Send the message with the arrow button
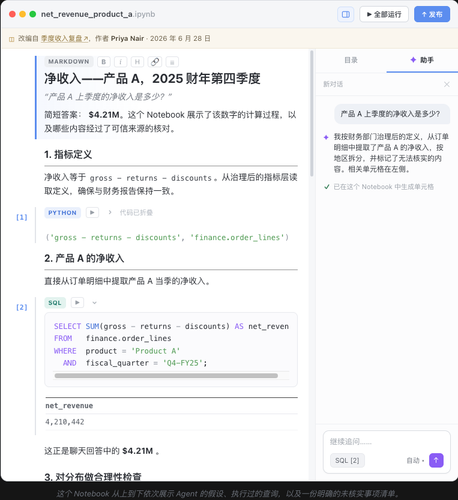Screen dimensions: 458x500 pos(436,460)
